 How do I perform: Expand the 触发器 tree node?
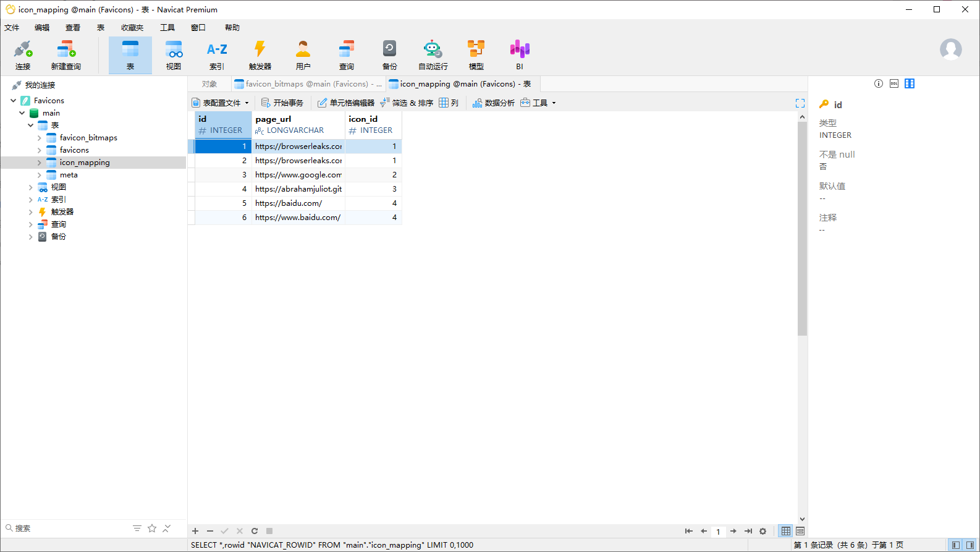[30, 211]
